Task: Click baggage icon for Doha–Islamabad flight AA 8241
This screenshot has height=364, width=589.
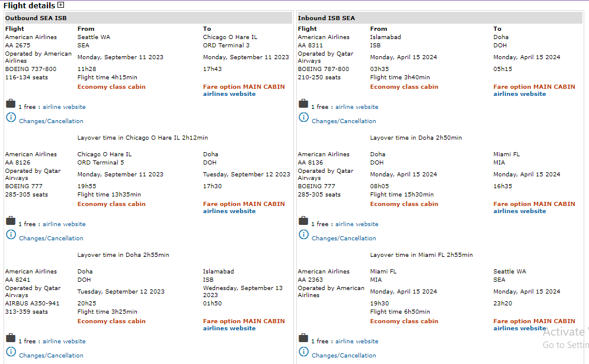Action: coord(11,339)
